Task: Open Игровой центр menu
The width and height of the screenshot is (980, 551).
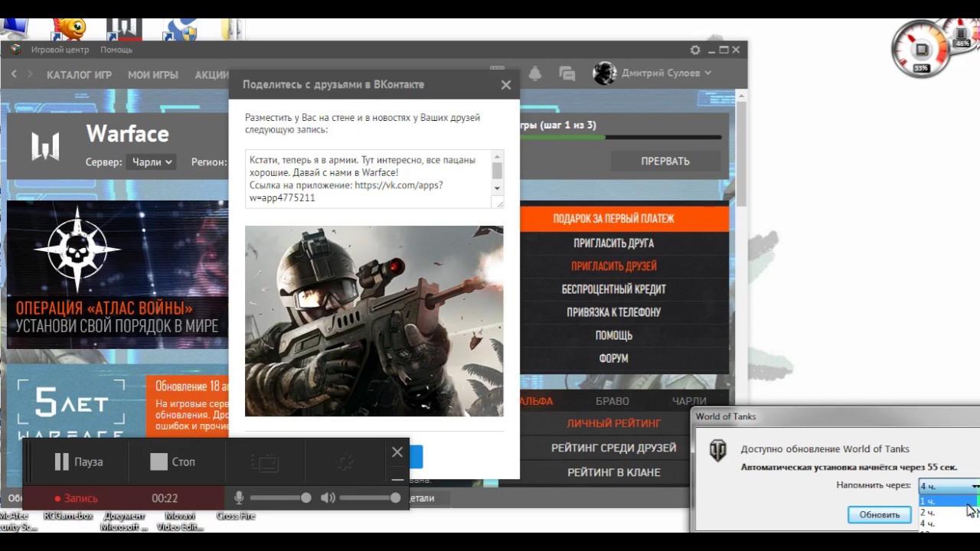Action: 60,50
